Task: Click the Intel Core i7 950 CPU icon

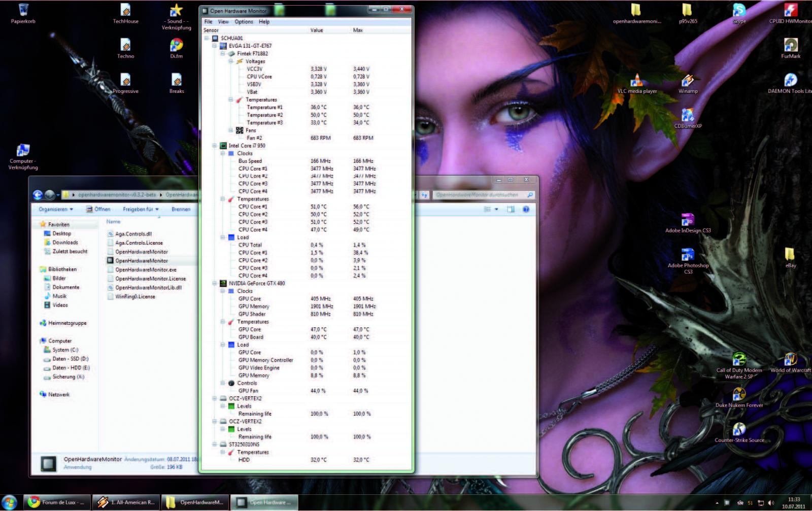Action: (x=223, y=146)
